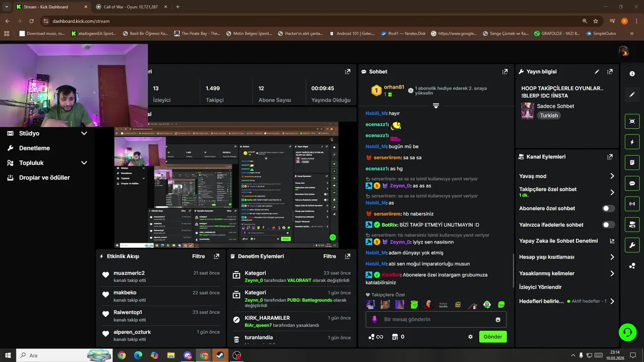Edit stream info with Yayın bilgisi pencil
Screen dimensions: 644x362
[x=597, y=72]
